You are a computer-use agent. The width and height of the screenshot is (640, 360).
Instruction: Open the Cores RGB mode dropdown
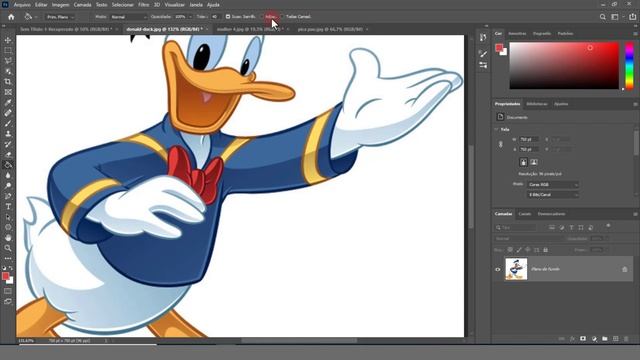pyautogui.click(x=553, y=185)
